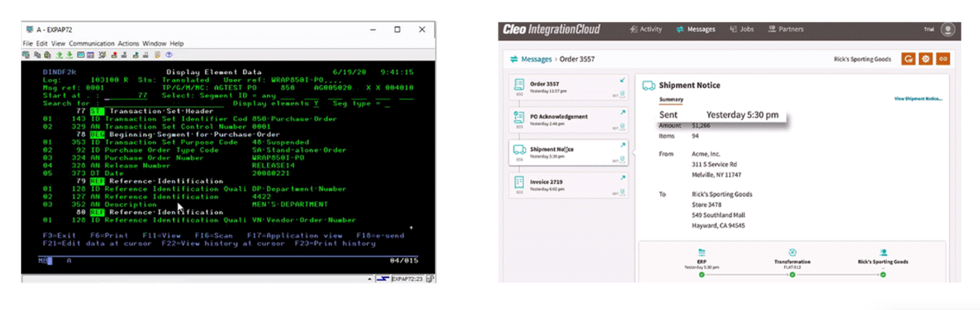This screenshot has height=310, width=980.
Task: Click the Messages breadcrumb link
Action: (536, 59)
